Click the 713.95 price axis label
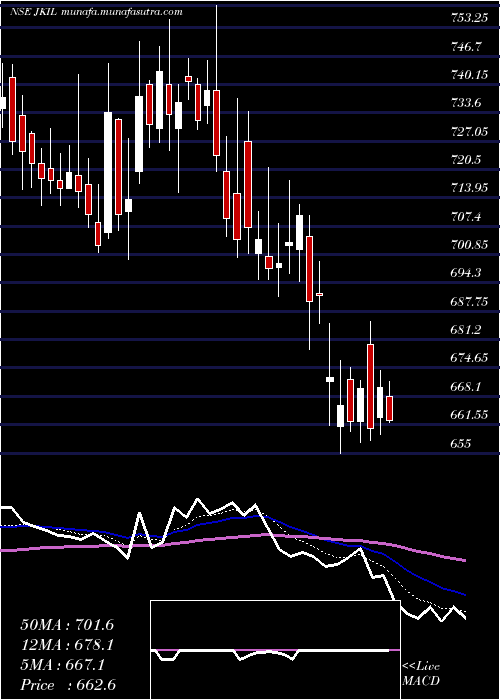 468,189
